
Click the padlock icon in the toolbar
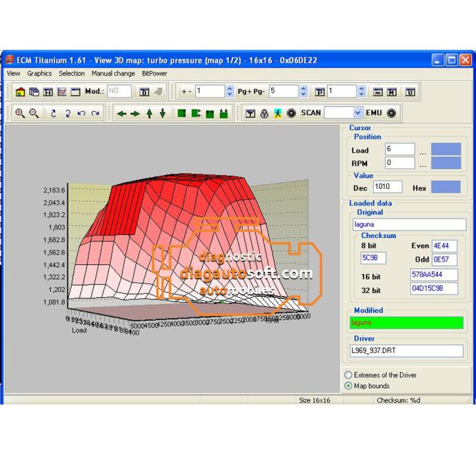coord(264,114)
